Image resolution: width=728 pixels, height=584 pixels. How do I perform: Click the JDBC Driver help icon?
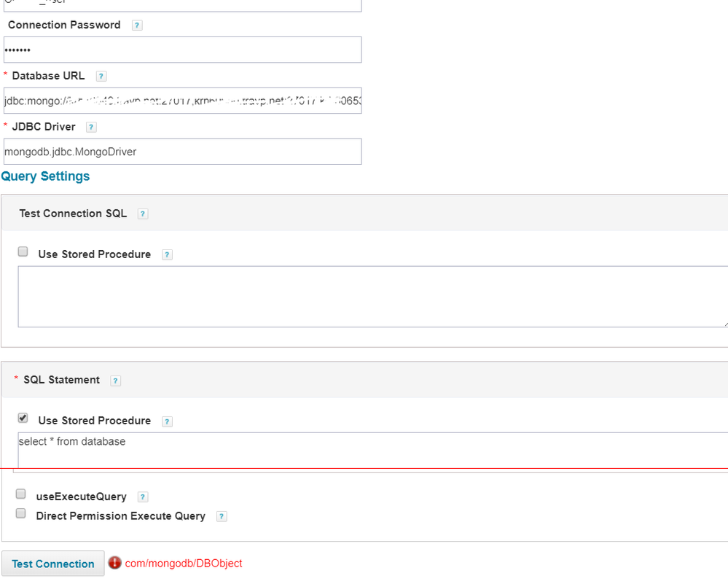tap(91, 127)
